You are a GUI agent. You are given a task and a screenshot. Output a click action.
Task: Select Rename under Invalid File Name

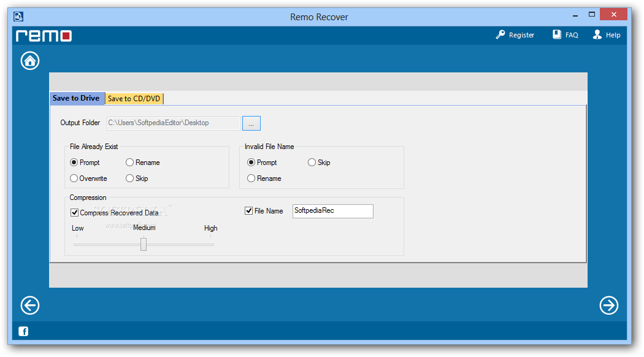point(251,178)
